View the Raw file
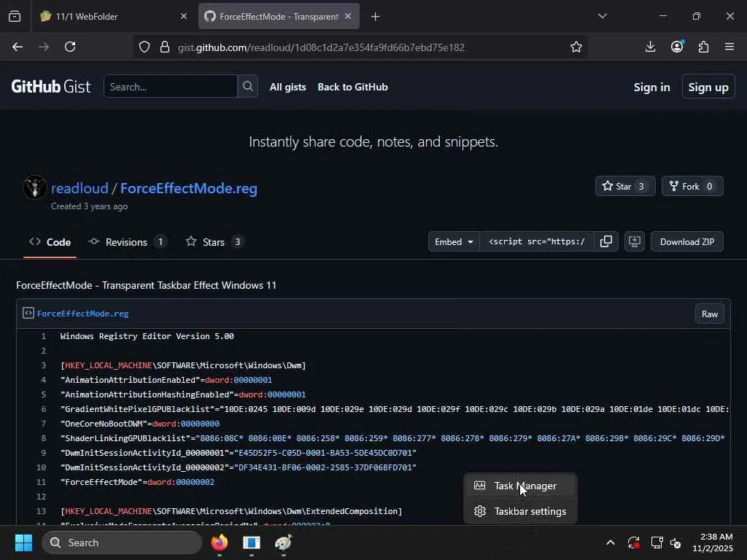Image resolution: width=747 pixels, height=560 pixels. [x=709, y=314]
